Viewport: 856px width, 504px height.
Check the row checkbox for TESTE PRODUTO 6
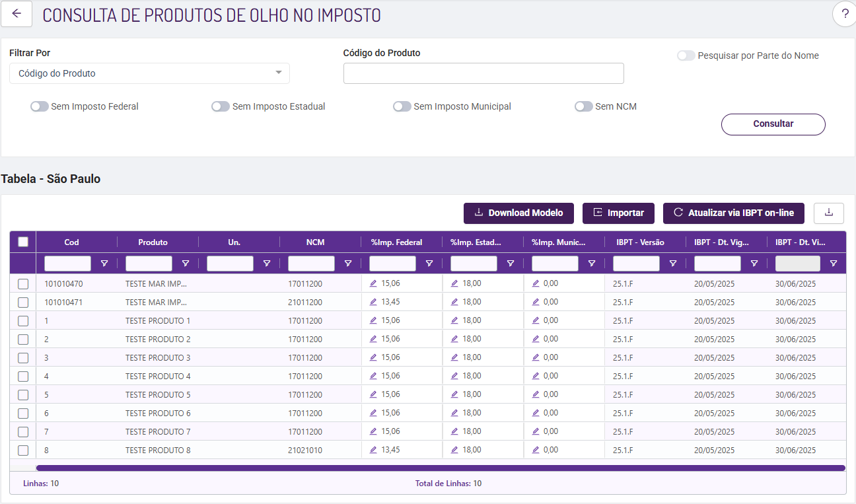[23, 413]
